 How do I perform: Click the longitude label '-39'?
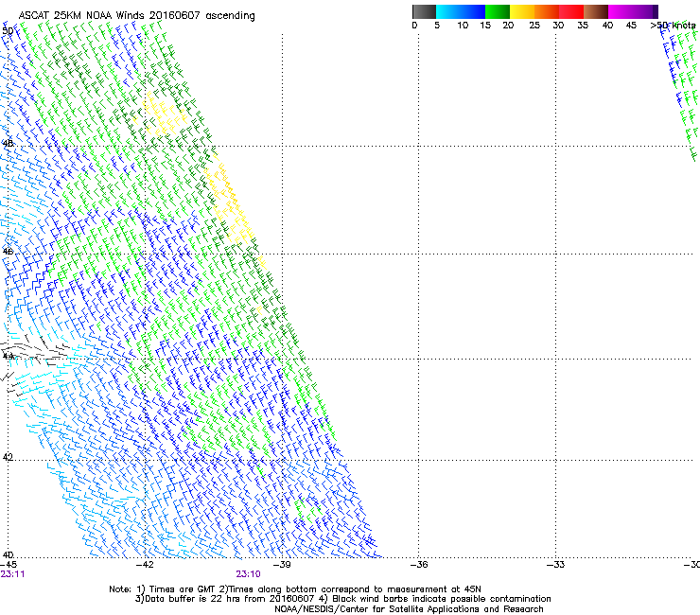pyautogui.click(x=282, y=565)
